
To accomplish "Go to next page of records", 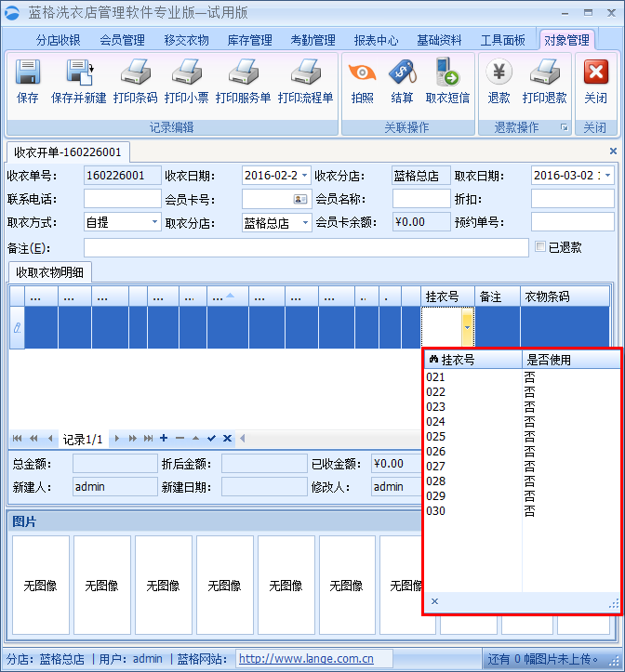I will [133, 438].
